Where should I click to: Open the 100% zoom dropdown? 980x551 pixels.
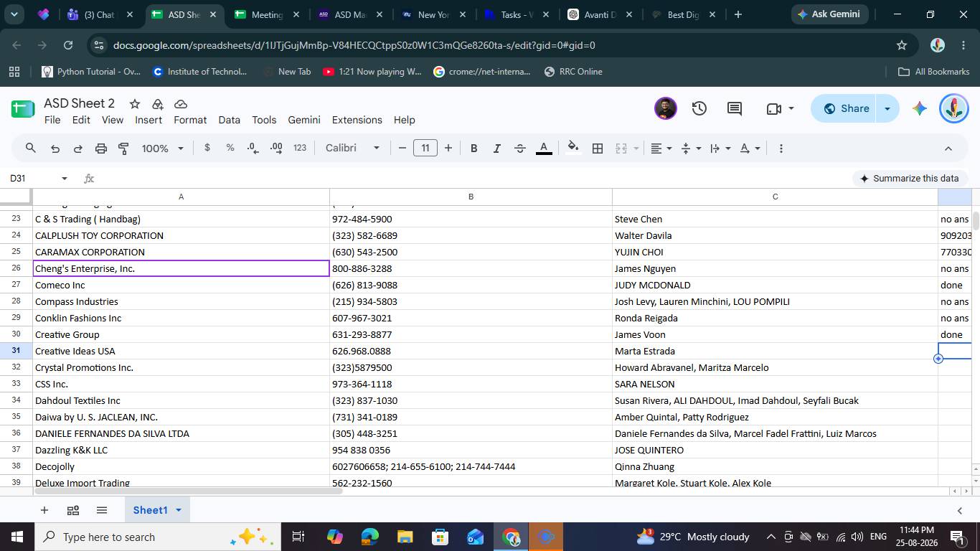(162, 149)
